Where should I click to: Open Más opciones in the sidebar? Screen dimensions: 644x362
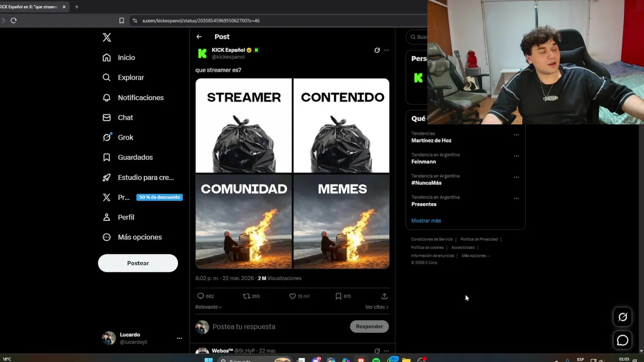coord(132,237)
